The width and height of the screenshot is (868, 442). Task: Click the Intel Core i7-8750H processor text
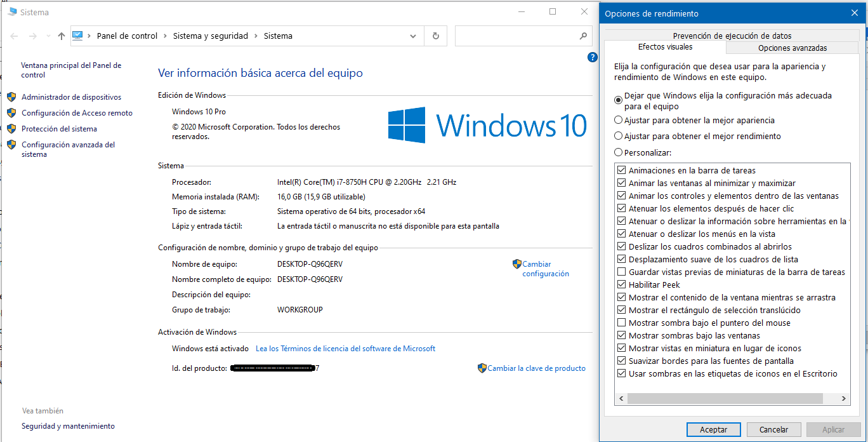click(367, 182)
